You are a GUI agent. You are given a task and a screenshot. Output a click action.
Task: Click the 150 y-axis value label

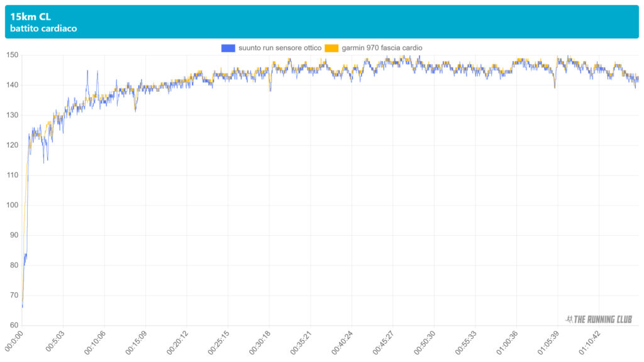pos(12,55)
